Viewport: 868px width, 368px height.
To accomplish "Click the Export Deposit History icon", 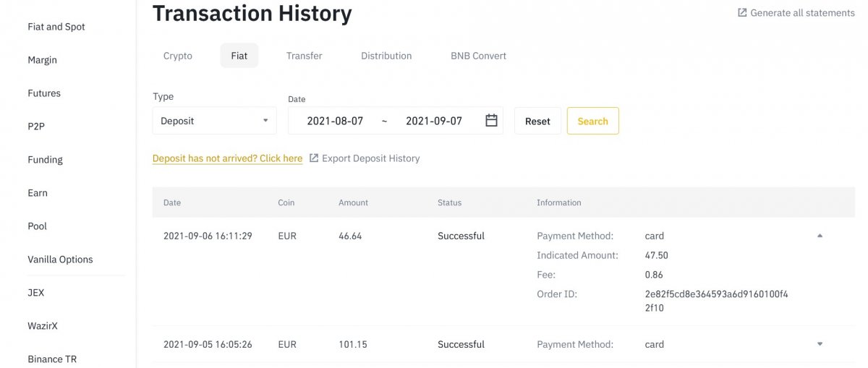I will point(314,158).
